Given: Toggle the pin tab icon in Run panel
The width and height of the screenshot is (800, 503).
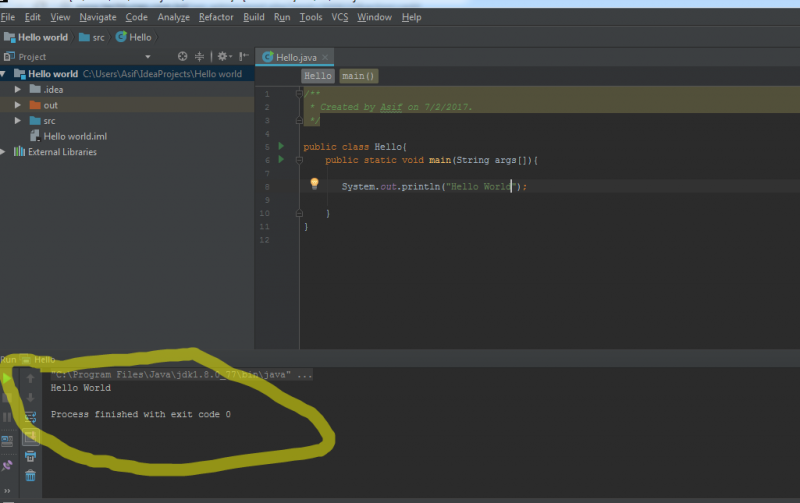Looking at the screenshot, I should (8, 465).
